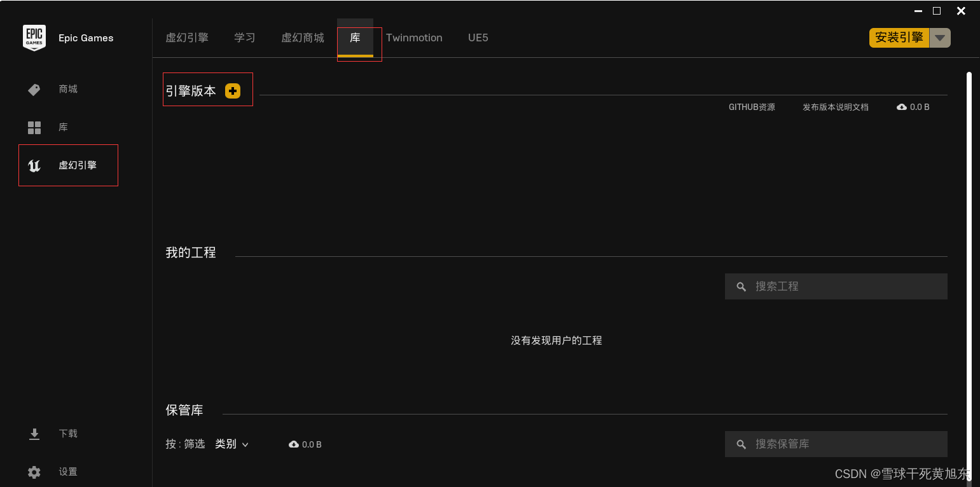Viewport: 980px width, 487px height.
Task: Open the 类别 filter dropdown
Action: tap(231, 444)
